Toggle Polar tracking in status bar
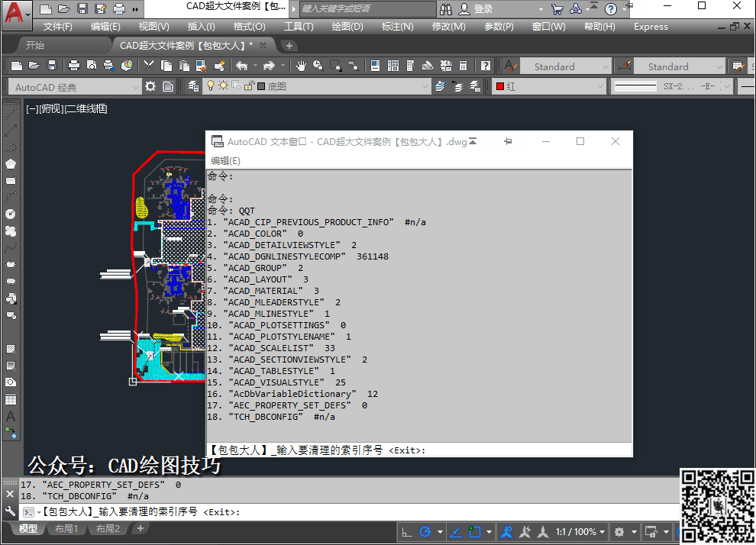 [x=425, y=532]
